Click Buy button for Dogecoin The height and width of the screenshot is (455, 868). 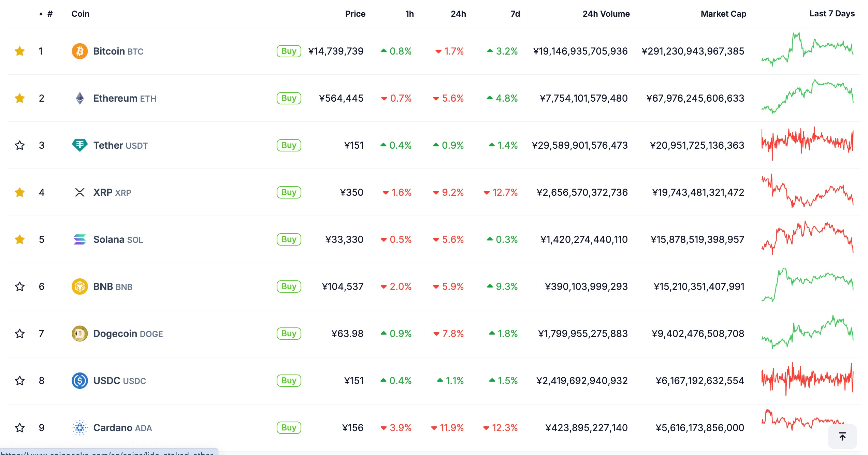[289, 334]
